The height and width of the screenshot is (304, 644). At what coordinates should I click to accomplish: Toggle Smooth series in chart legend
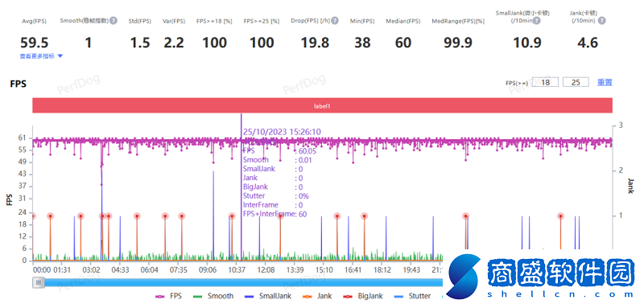coord(213,296)
